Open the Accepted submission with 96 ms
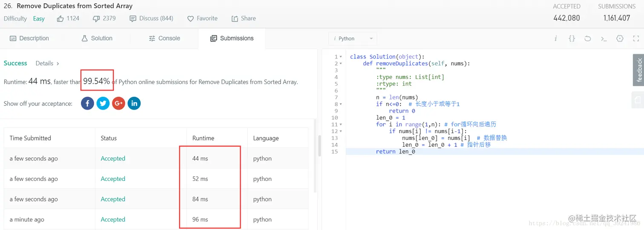Viewport: 644px width, 230px height. point(113,220)
